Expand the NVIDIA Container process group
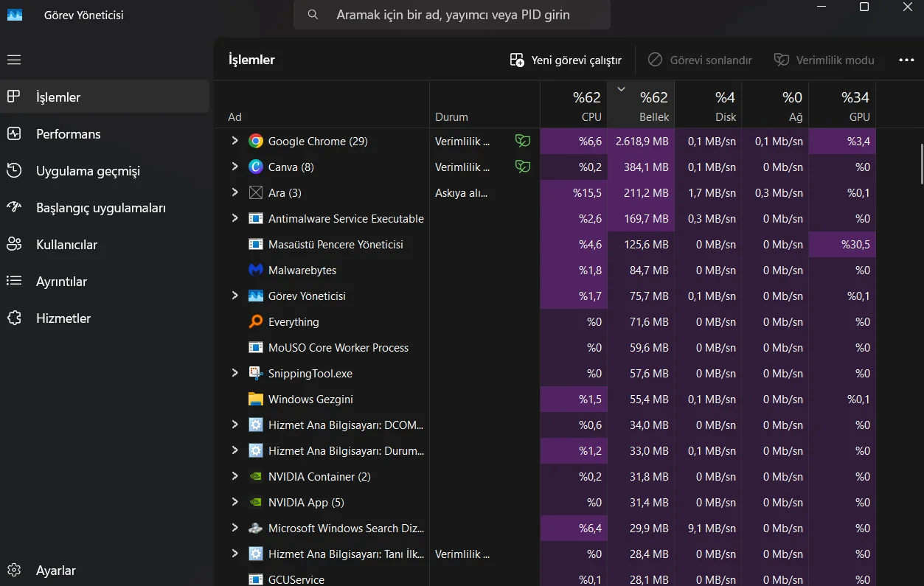The width and height of the screenshot is (924, 586). tap(235, 476)
